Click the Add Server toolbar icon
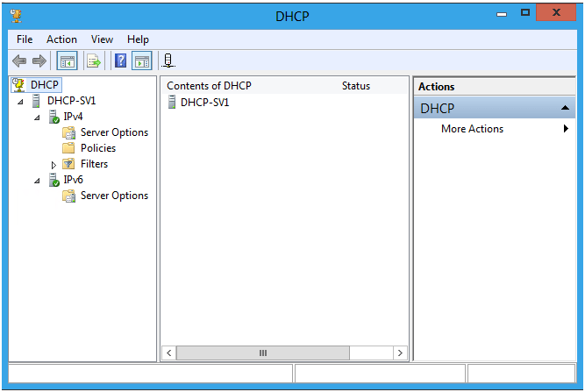Screen dimensions: 585x392 pos(168,61)
